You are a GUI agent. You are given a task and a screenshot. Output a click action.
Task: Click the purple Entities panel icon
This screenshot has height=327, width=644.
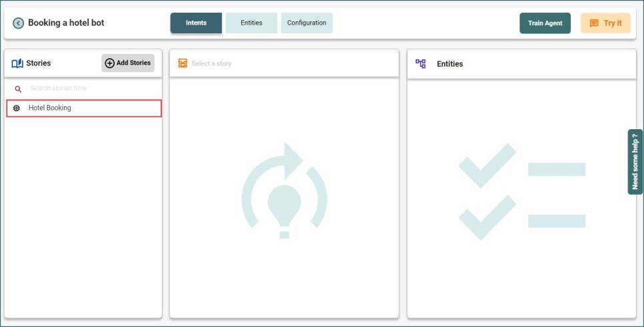(421, 63)
